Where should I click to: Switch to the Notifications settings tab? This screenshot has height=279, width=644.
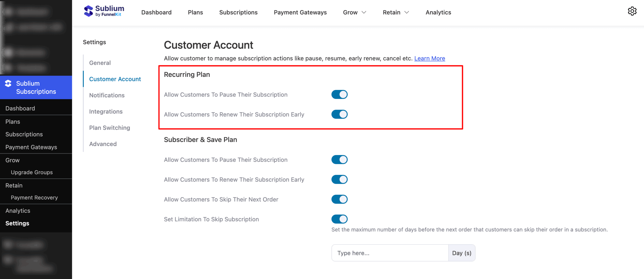pyautogui.click(x=107, y=95)
